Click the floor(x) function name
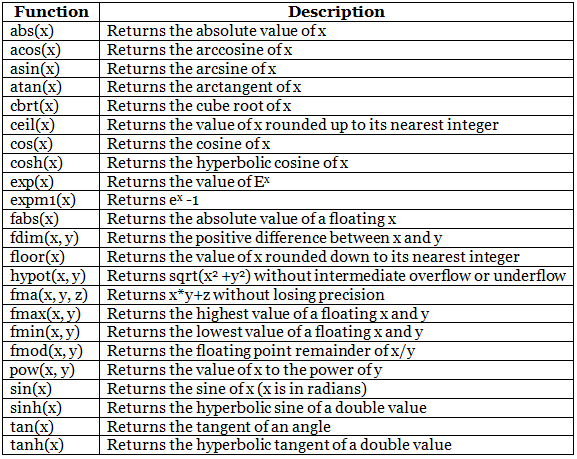 pyautogui.click(x=37, y=257)
